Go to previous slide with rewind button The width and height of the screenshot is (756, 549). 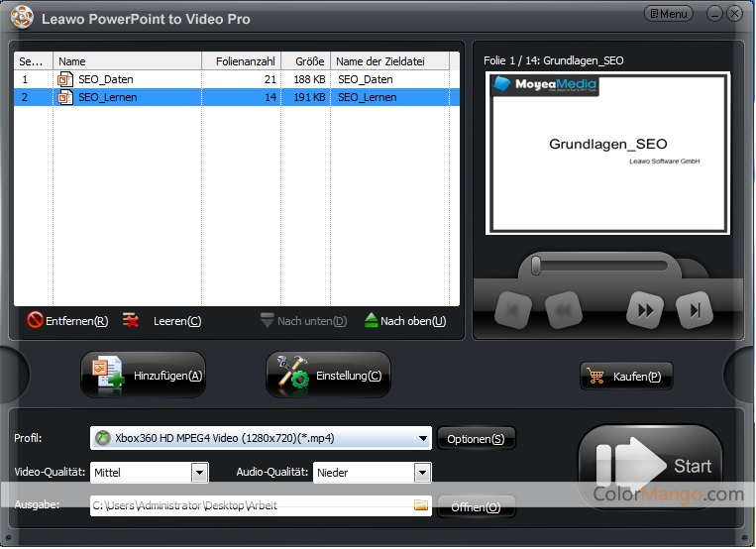tap(564, 310)
